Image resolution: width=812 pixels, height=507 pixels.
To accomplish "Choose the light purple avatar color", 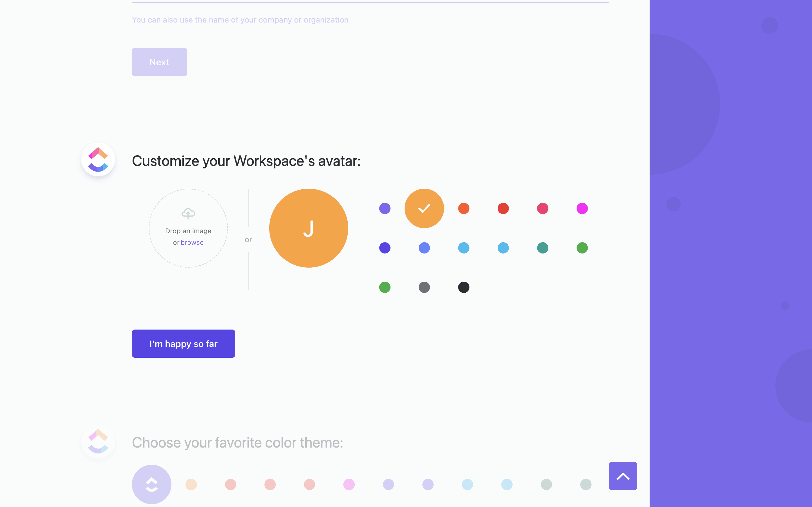I will pos(385,208).
